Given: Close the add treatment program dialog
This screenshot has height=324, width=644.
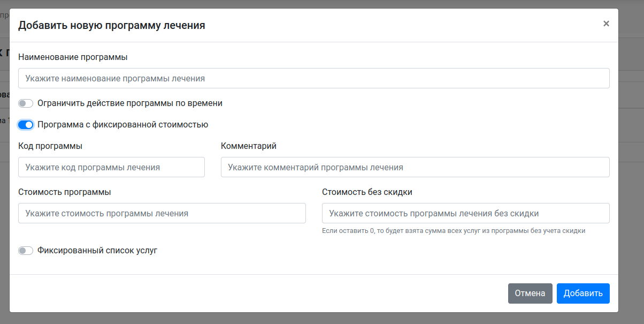Looking at the screenshot, I should (606, 24).
